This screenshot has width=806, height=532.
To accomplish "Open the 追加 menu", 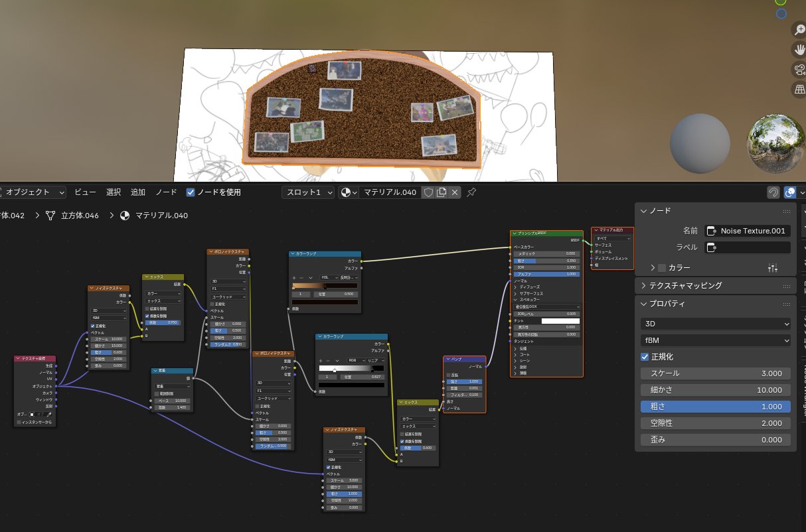I will [137, 192].
